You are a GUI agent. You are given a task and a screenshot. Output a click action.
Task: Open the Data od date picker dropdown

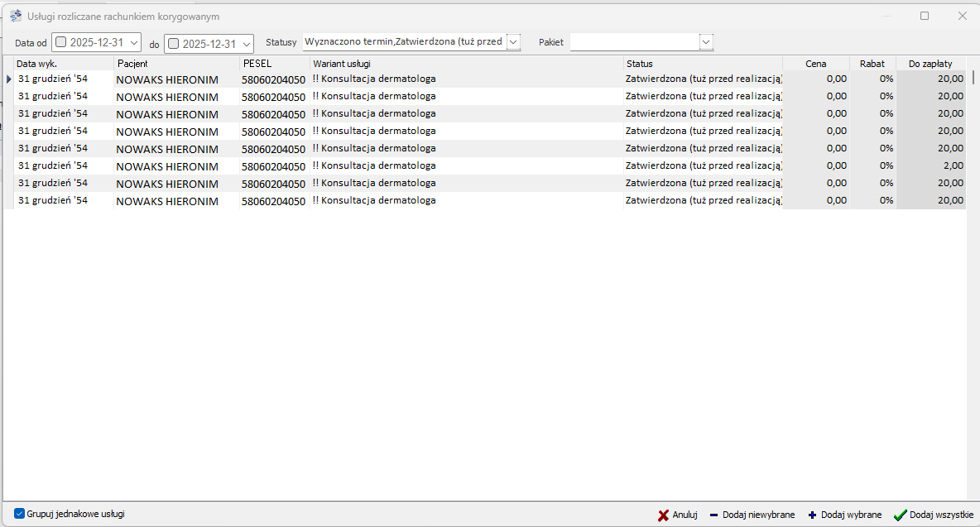(135, 43)
